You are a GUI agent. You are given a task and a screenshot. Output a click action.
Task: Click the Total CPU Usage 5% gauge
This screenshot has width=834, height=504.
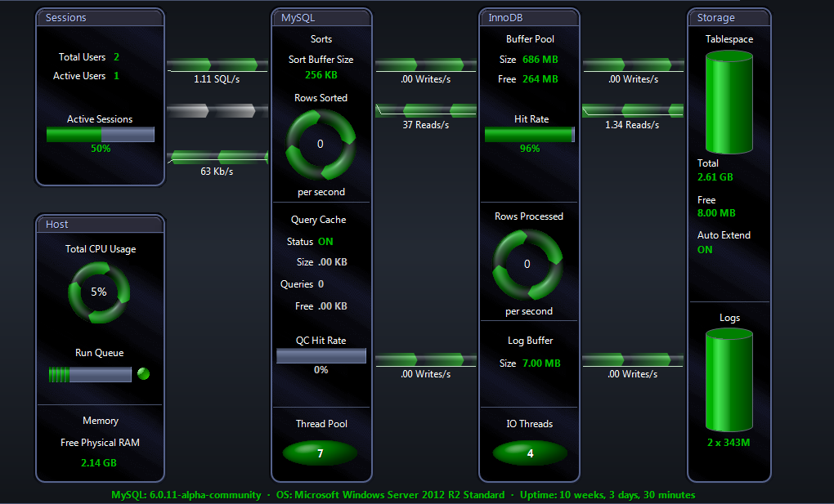coord(99,292)
